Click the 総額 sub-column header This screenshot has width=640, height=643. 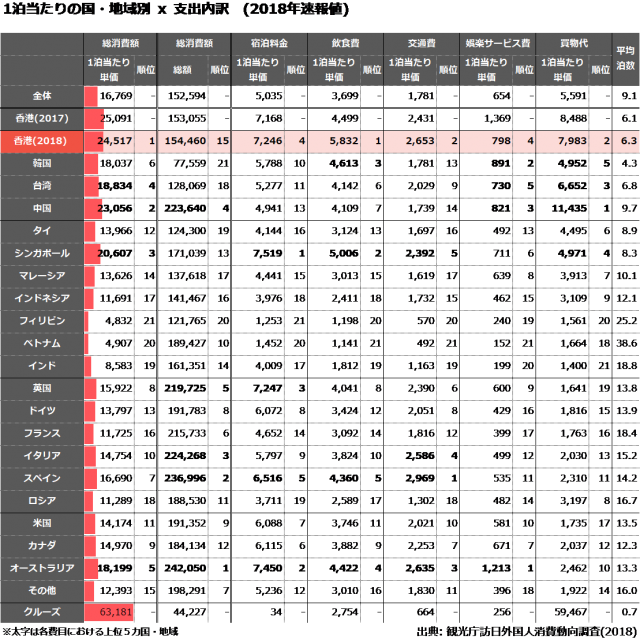(x=183, y=70)
